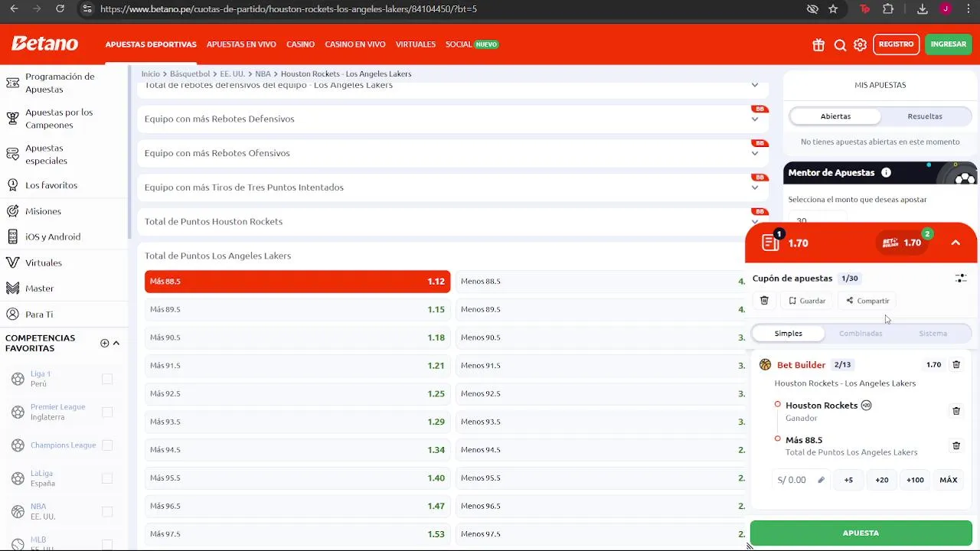The image size is (980, 551).
Task: Add +100 to stake
Action: tap(915, 481)
